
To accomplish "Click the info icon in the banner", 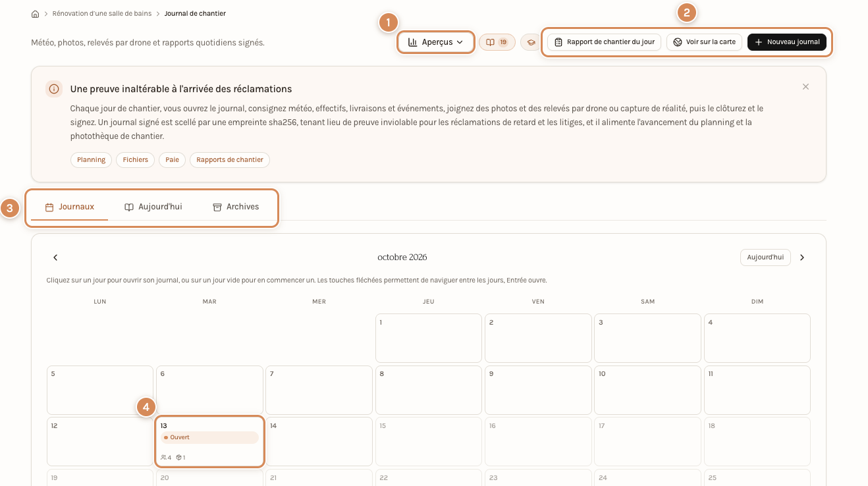I will pos(54,89).
